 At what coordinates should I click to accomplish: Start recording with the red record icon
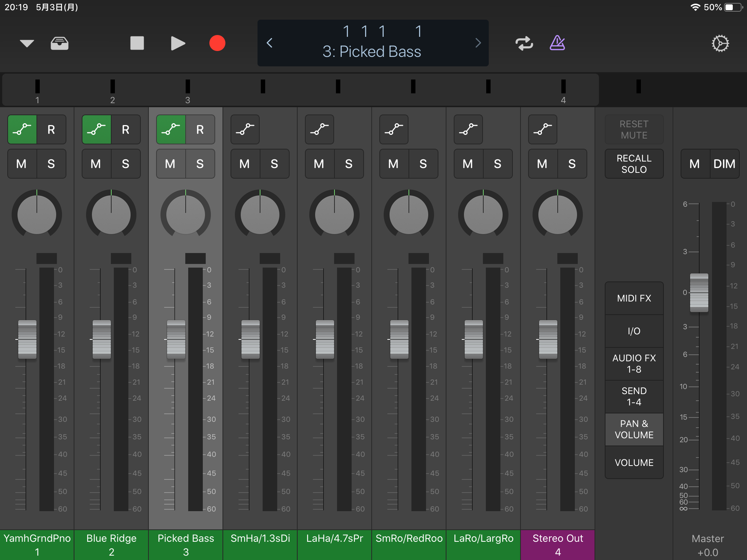(x=217, y=43)
